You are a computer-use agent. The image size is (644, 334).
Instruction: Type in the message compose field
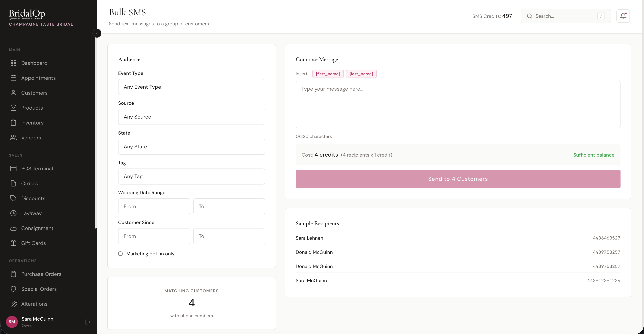click(x=457, y=105)
